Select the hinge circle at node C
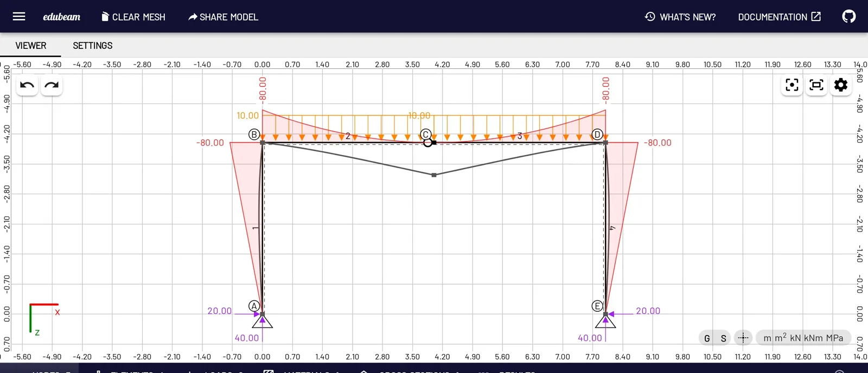This screenshot has width=868, height=373. point(427,143)
